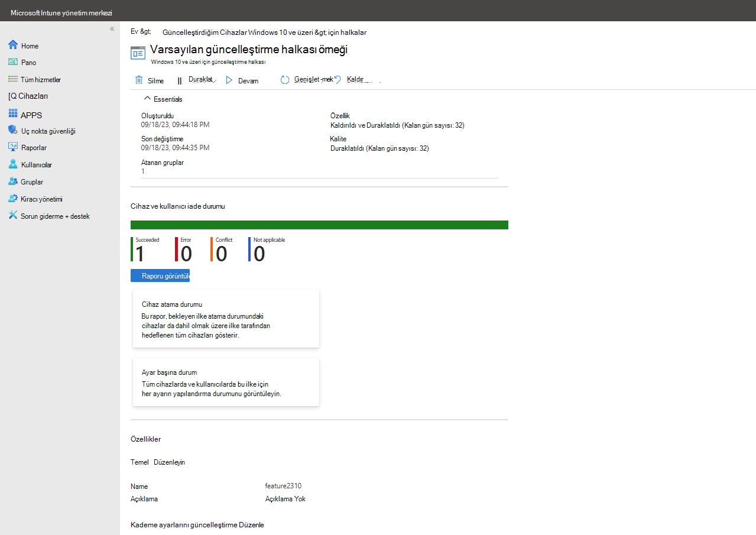Collapse the sidebar with double chevron
The image size is (756, 535).
[x=112, y=29]
